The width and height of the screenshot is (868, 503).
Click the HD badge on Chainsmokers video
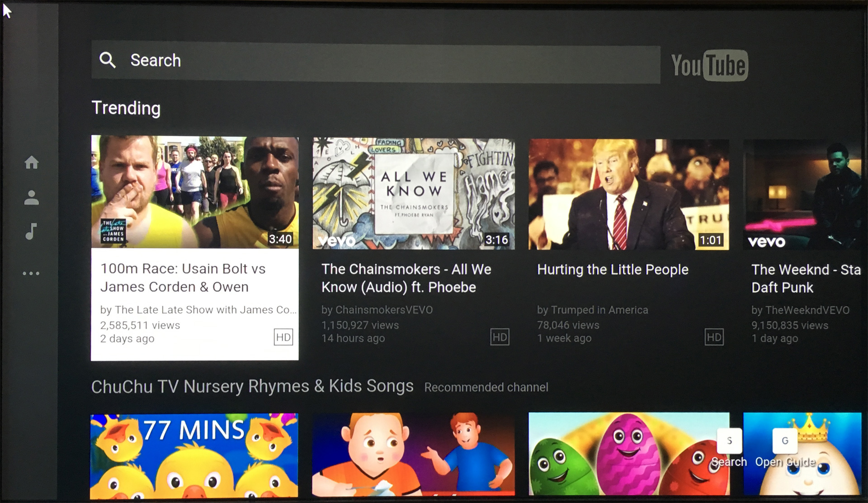[500, 337]
